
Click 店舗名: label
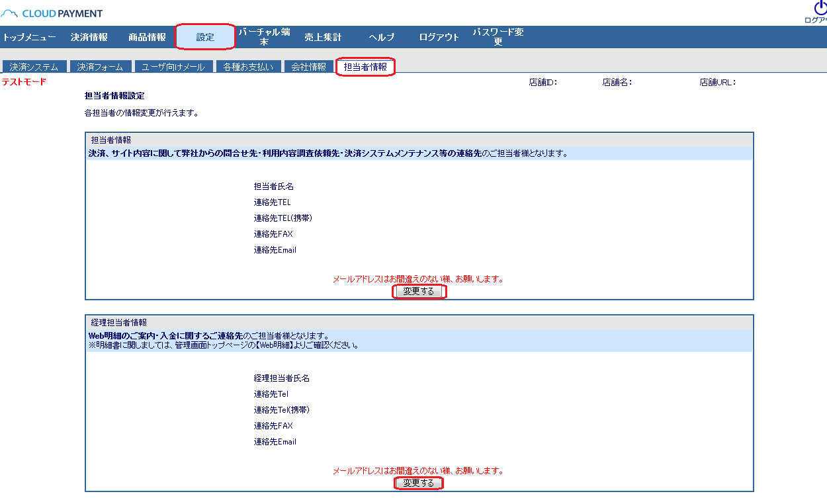pyautogui.click(x=617, y=83)
